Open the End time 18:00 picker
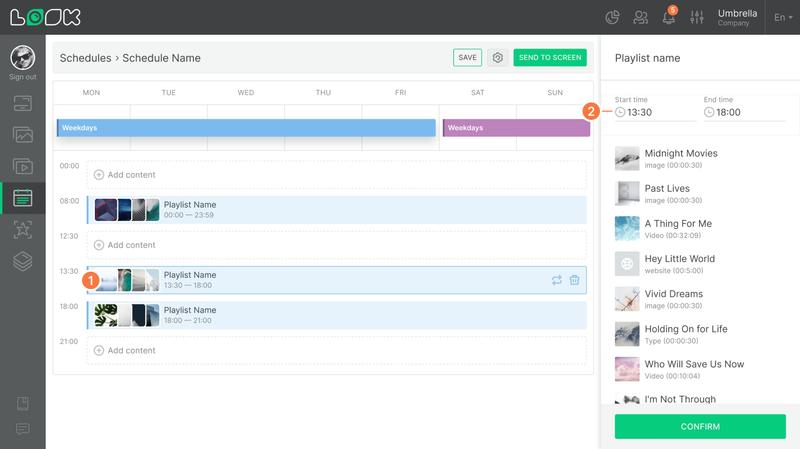The image size is (800, 449). 744,112
